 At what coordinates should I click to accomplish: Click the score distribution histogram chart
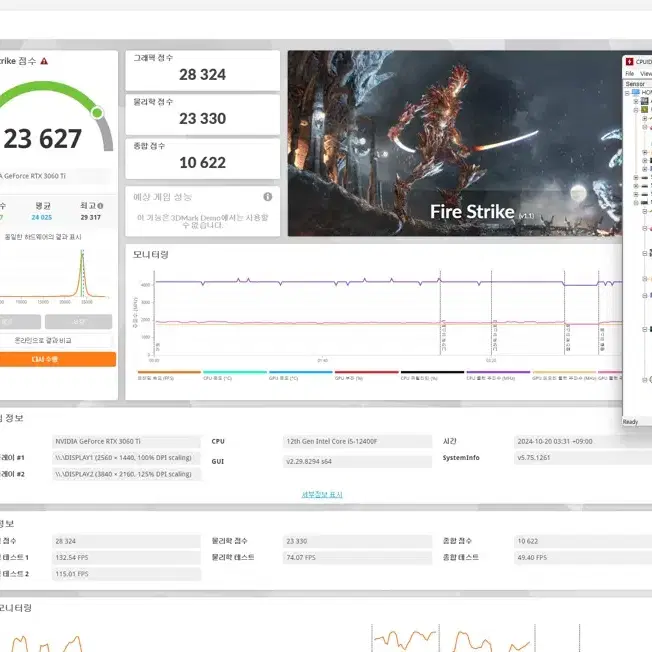coord(56,275)
